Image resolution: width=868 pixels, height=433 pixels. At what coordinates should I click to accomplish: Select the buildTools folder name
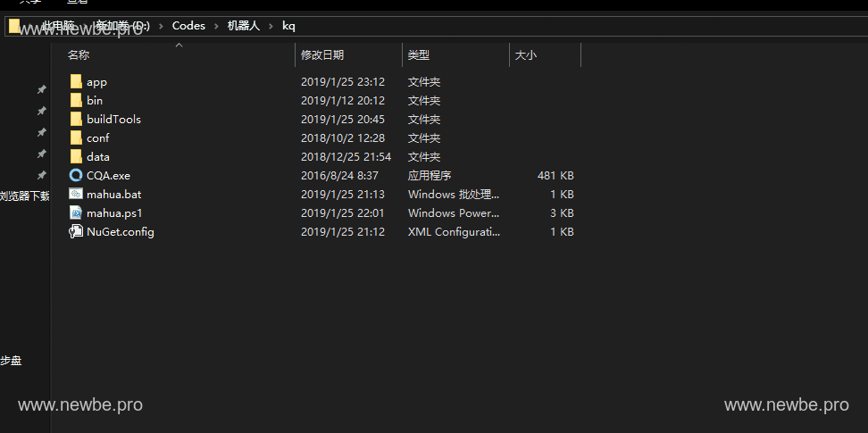pyautogui.click(x=114, y=119)
